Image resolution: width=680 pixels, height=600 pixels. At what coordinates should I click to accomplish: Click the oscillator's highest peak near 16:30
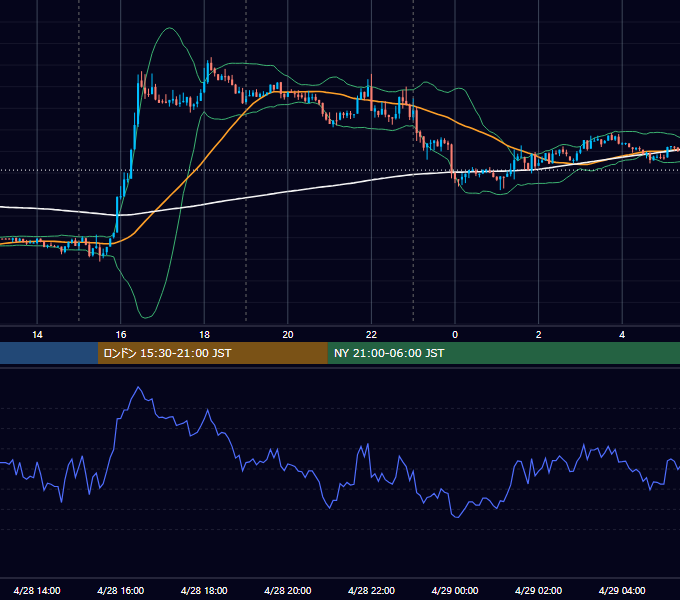click(139, 387)
